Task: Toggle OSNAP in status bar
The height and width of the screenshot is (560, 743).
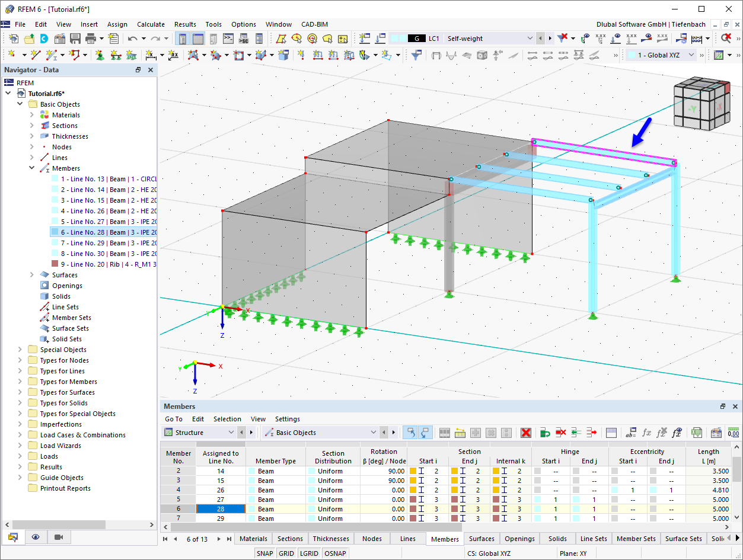Action: [336, 553]
